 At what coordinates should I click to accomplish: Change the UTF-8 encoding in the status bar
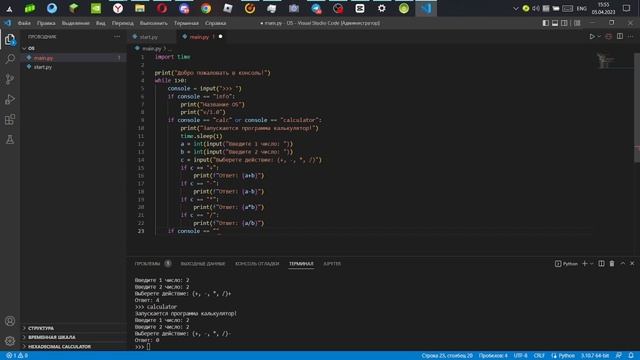click(x=520, y=356)
